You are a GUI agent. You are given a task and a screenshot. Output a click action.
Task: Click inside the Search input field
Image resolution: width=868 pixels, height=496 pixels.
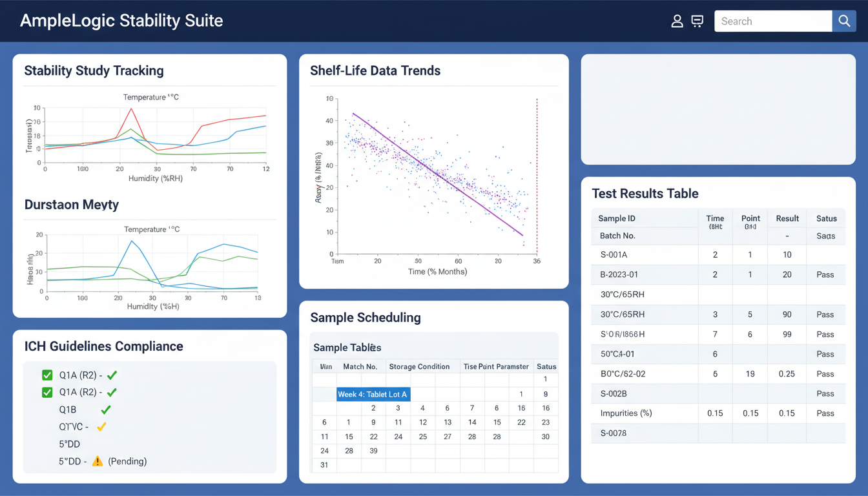click(772, 21)
